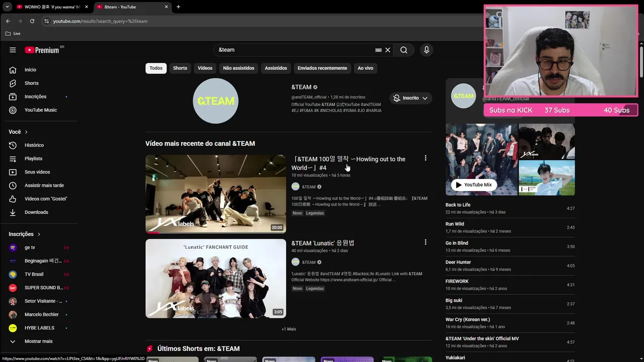Image resolution: width=644 pixels, height=362 pixels.
Task: Open the &TEAM channel name link
Action: (301, 87)
